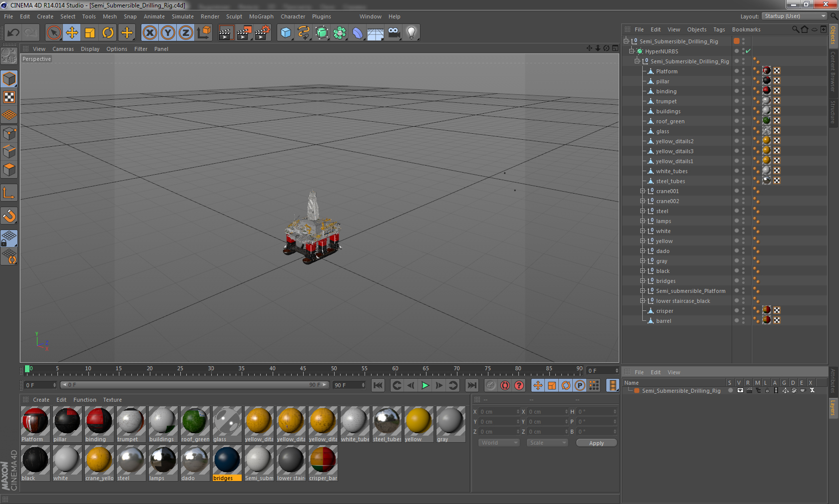Select the yellow material swatch

coord(419,424)
